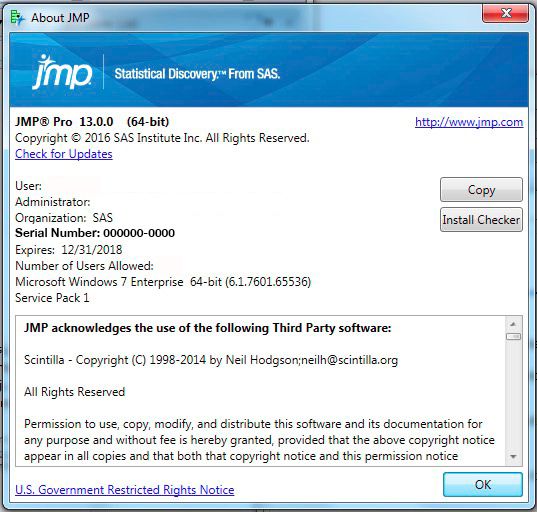This screenshot has width=537, height=512.
Task: Click the 'User:' label
Action: tap(28, 186)
